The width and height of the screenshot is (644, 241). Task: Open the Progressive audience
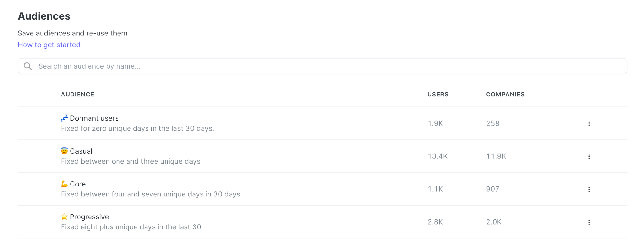[89, 217]
